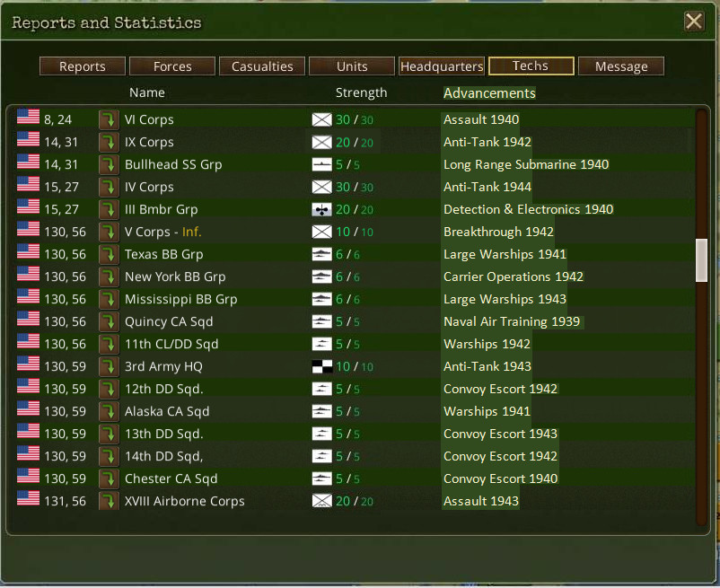Screen dimensions: 720x588
Task: Click the Detection & Electronics 1940 advancement
Action: point(529,210)
